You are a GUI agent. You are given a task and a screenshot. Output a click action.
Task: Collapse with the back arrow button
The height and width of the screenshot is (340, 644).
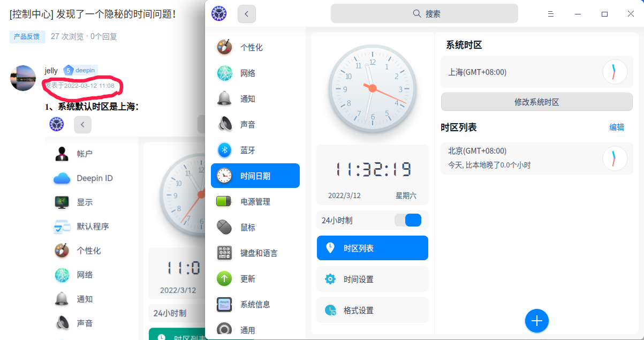(x=246, y=13)
